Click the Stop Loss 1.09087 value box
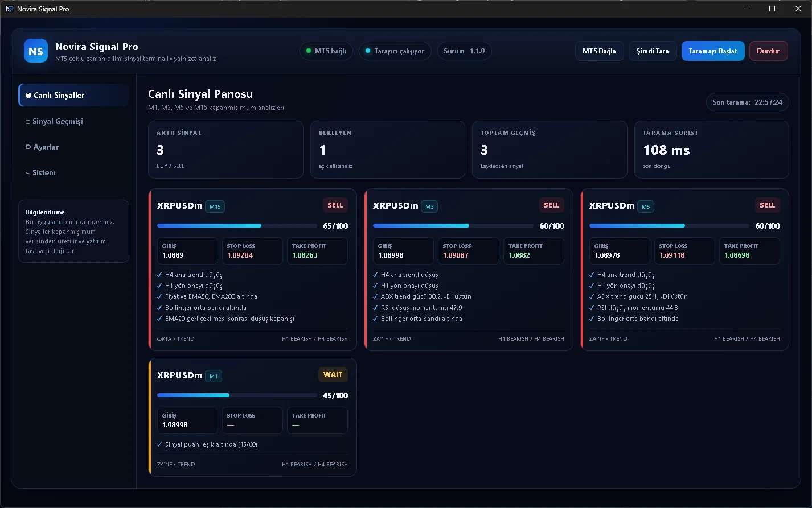The width and height of the screenshot is (812, 508). click(469, 251)
